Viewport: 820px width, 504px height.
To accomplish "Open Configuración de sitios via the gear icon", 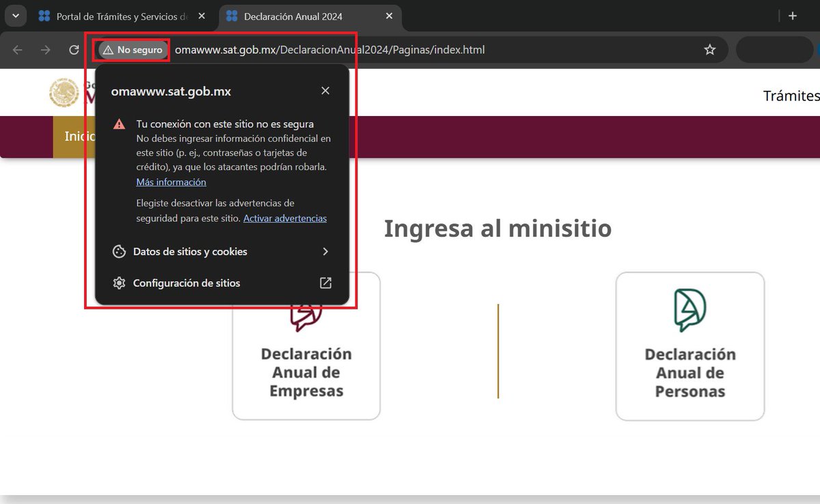I will tap(187, 283).
